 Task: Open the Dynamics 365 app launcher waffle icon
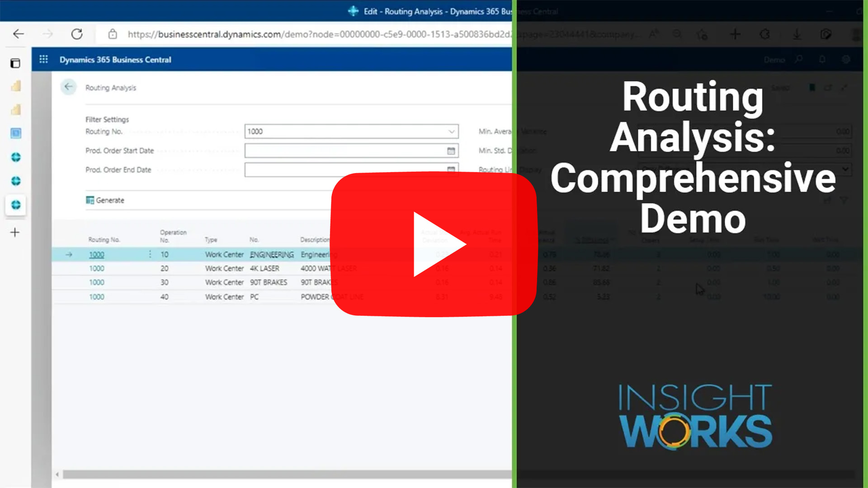[43, 59]
